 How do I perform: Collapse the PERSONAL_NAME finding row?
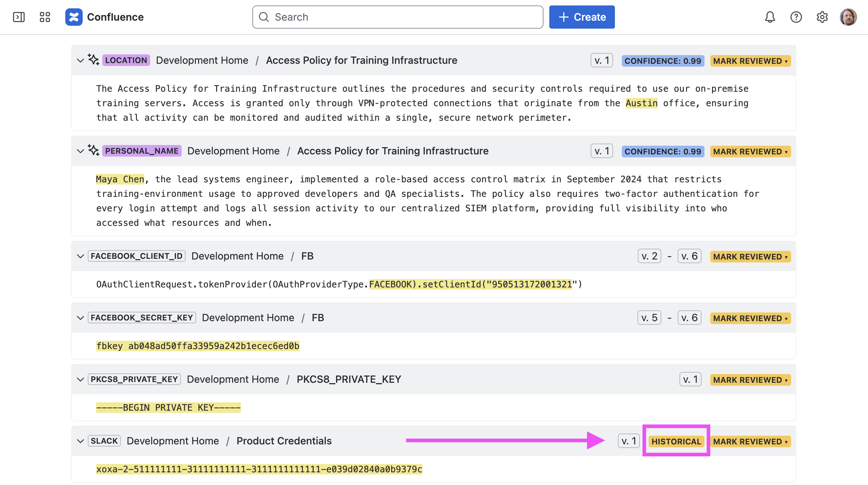coord(80,151)
